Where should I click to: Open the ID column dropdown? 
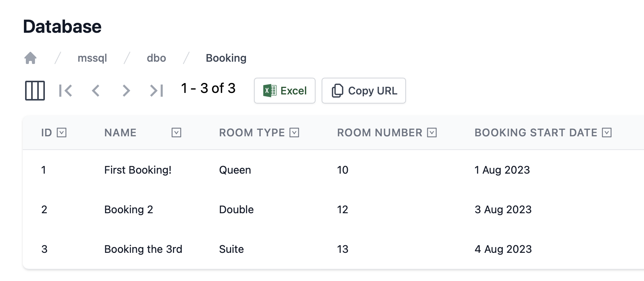coord(62,133)
